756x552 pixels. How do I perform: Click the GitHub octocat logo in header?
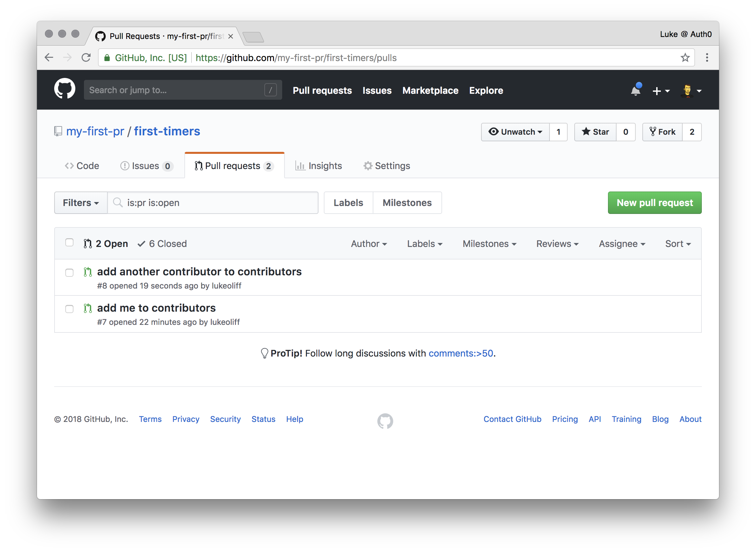(x=64, y=89)
